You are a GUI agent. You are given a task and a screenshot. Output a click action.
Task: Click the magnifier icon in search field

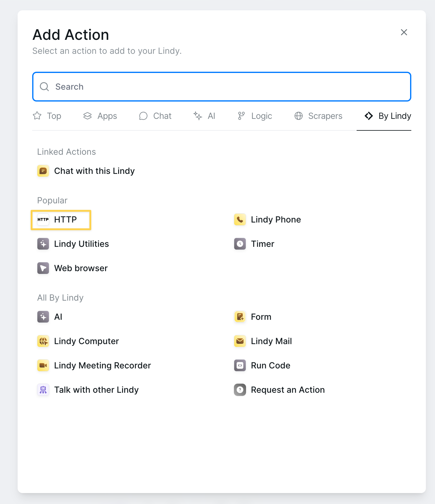click(44, 87)
